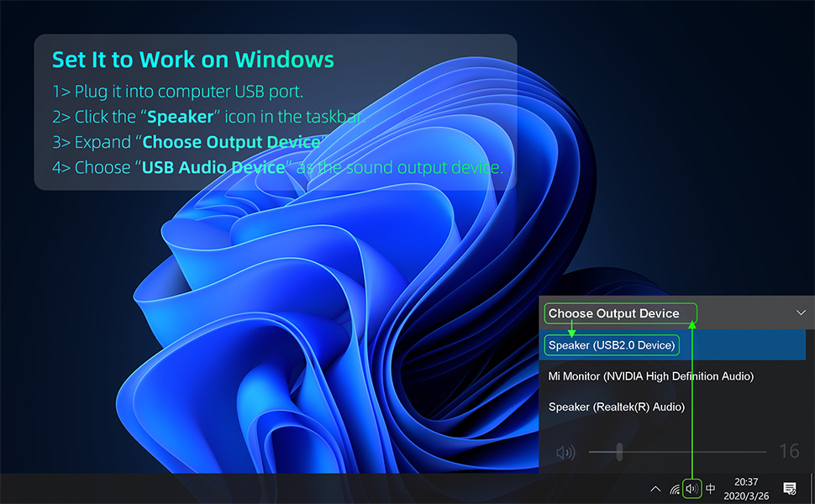Switch input method via 中 indicator
This screenshot has height=504, width=815.
pos(711,488)
